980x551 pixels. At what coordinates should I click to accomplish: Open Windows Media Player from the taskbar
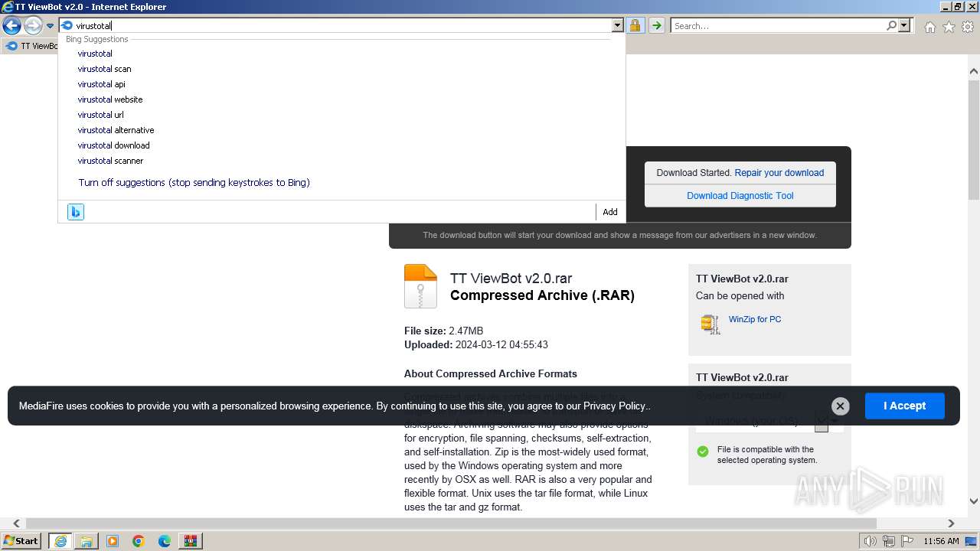(x=113, y=541)
